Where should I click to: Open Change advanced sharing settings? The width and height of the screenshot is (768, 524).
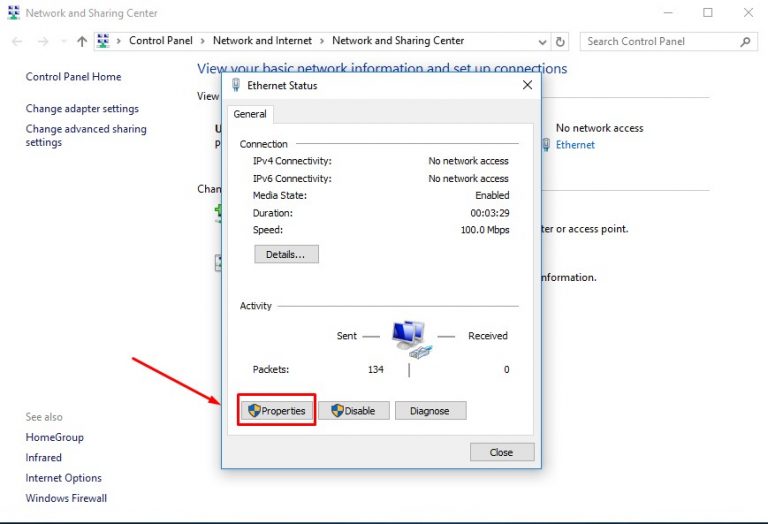click(x=86, y=135)
